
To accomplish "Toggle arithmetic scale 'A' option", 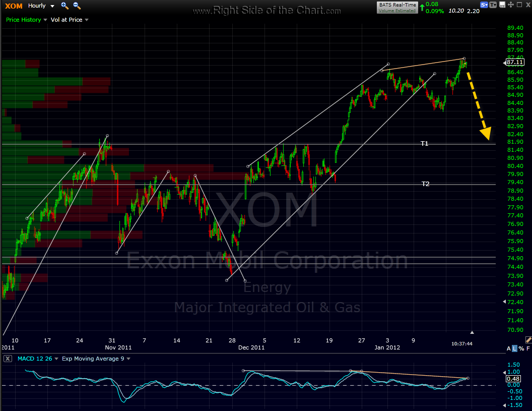I will pyautogui.click(x=508, y=349).
